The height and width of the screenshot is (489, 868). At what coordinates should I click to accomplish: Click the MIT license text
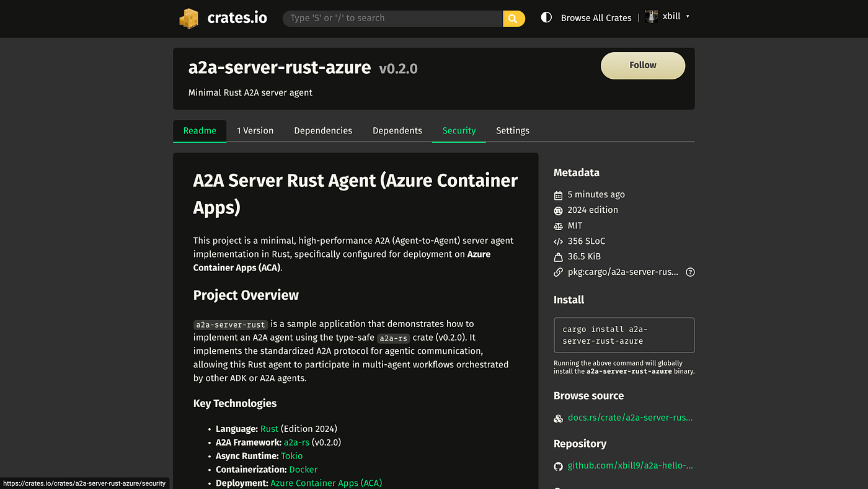point(575,226)
